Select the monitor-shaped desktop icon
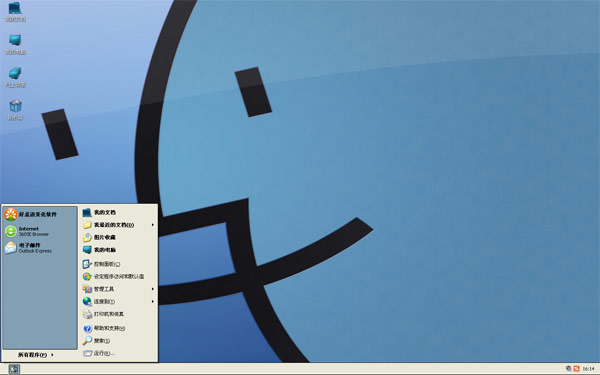 click(15, 44)
